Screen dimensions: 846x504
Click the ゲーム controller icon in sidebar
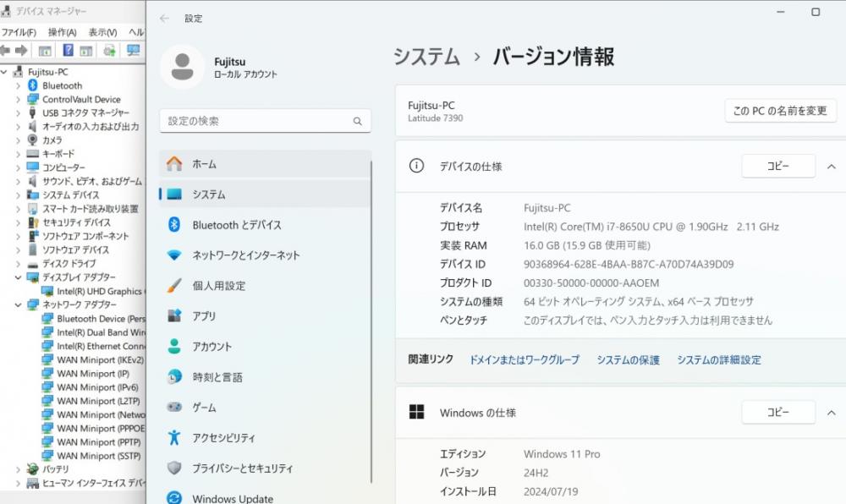[174, 407]
